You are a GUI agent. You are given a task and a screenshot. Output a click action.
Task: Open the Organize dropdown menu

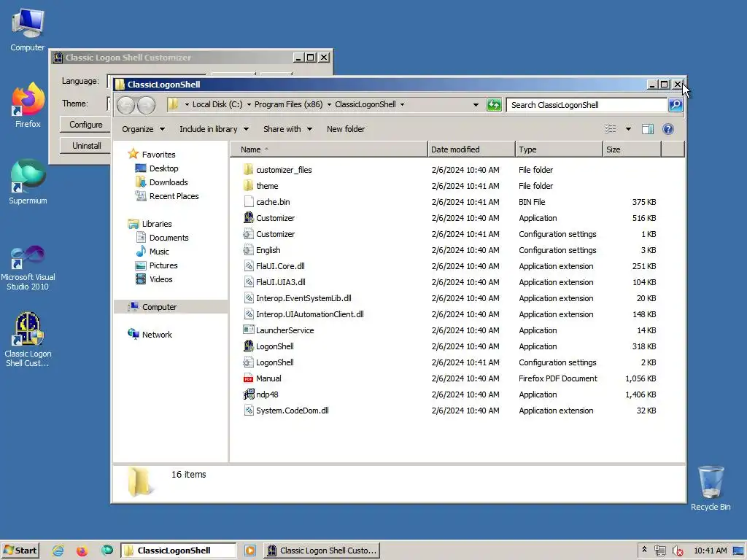(x=144, y=129)
